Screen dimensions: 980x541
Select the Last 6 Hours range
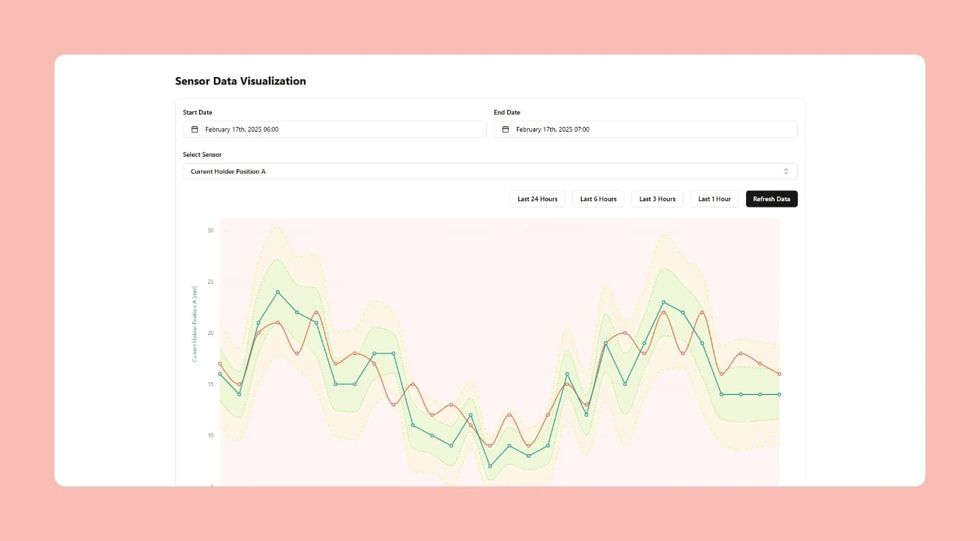point(597,199)
